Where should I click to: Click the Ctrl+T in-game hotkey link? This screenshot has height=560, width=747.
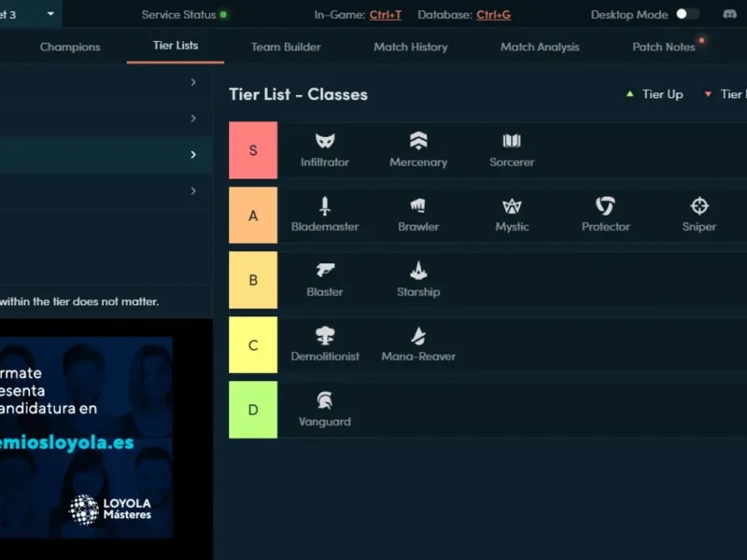386,15
